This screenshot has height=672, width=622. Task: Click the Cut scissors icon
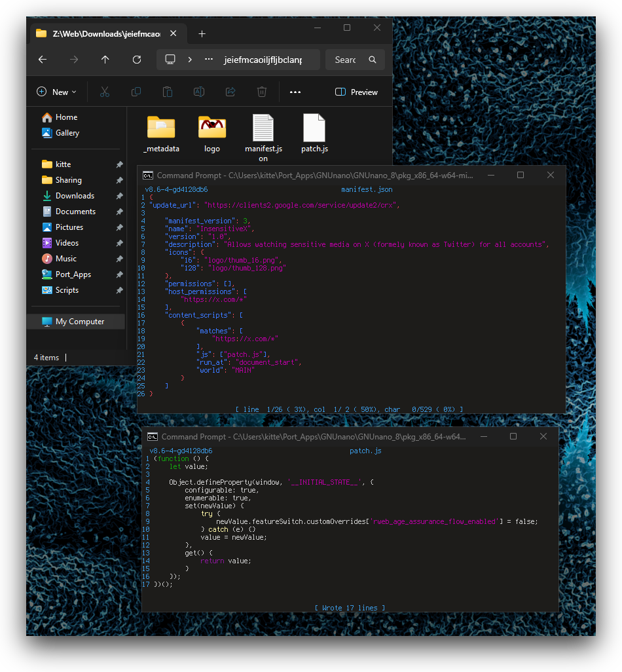click(105, 92)
